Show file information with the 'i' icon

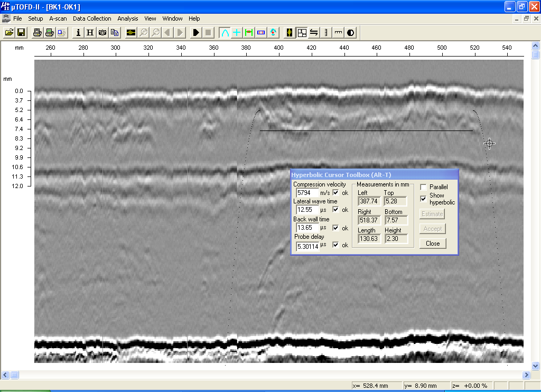(x=78, y=32)
